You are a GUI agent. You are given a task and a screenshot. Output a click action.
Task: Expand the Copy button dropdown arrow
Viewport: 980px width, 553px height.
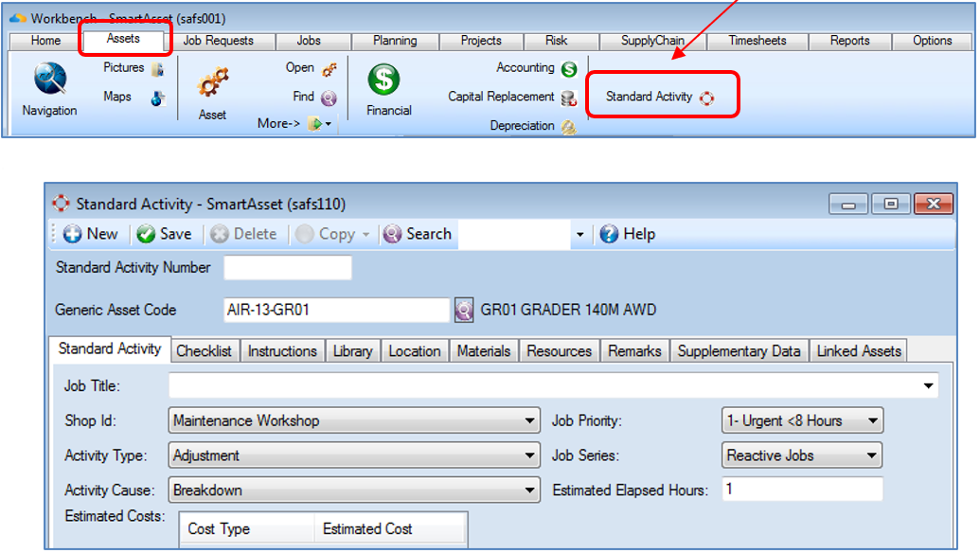366,235
